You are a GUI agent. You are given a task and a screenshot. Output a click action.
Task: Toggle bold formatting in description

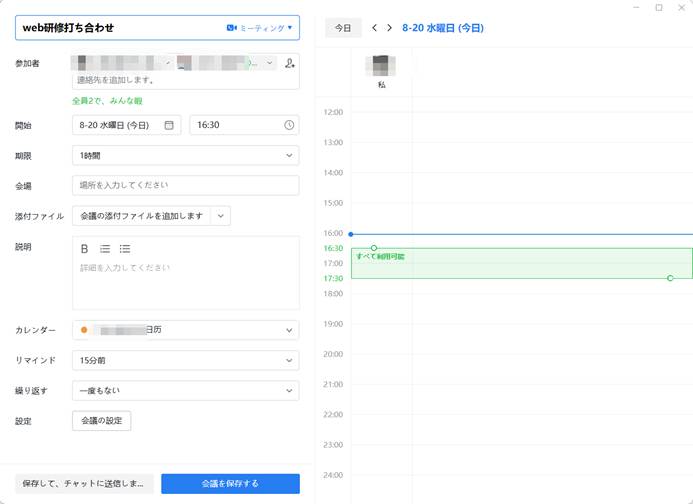tap(84, 249)
